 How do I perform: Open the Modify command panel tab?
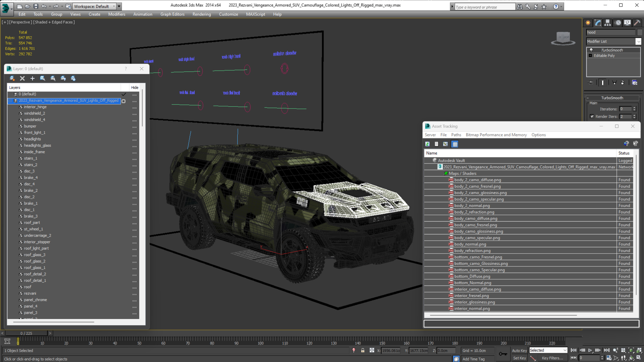tap(598, 23)
